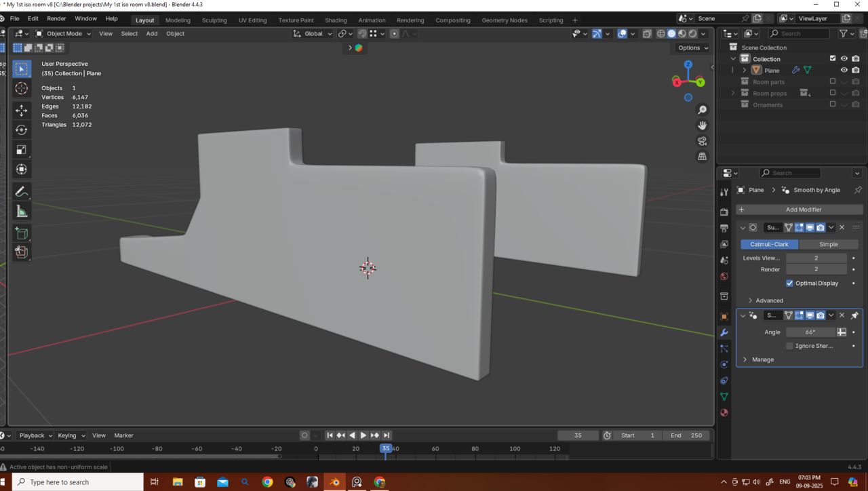
Task: Switch to the Shading workspace tab
Action: click(x=336, y=20)
